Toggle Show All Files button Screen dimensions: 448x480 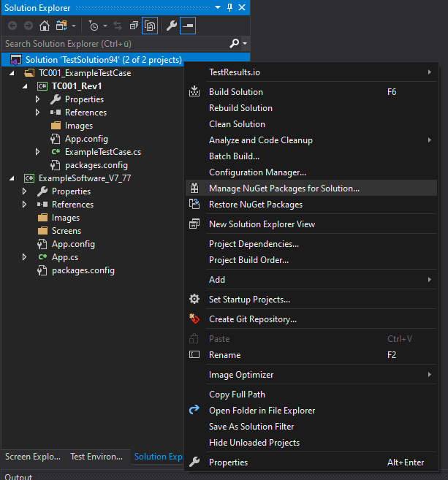point(150,26)
